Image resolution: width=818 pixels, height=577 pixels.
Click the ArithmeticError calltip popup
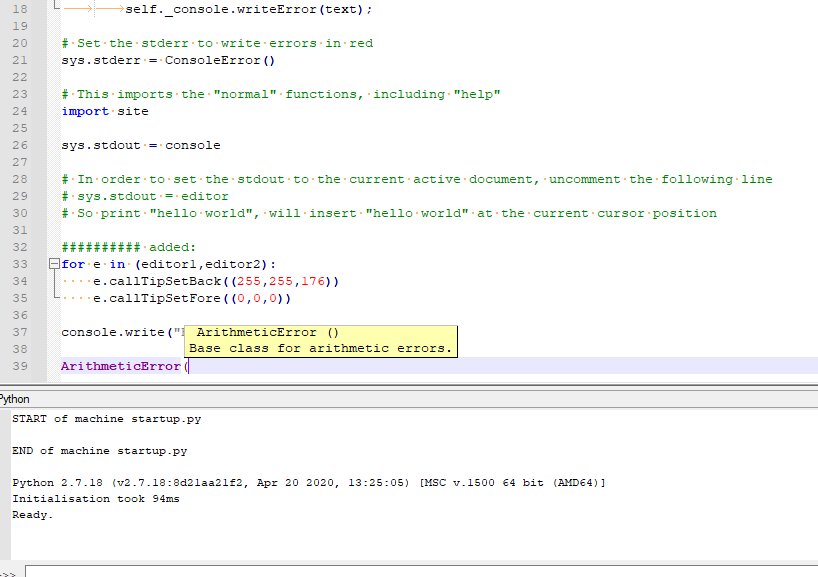(x=320, y=341)
